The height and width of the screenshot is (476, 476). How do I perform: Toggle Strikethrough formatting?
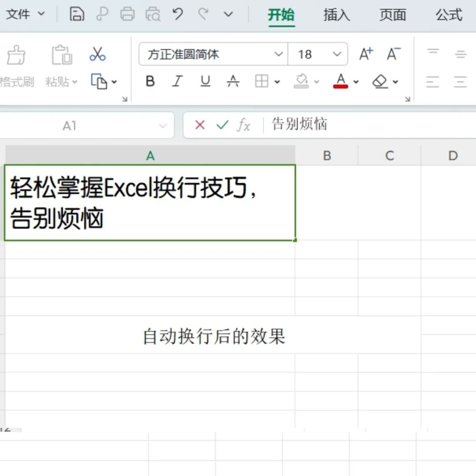(233, 82)
